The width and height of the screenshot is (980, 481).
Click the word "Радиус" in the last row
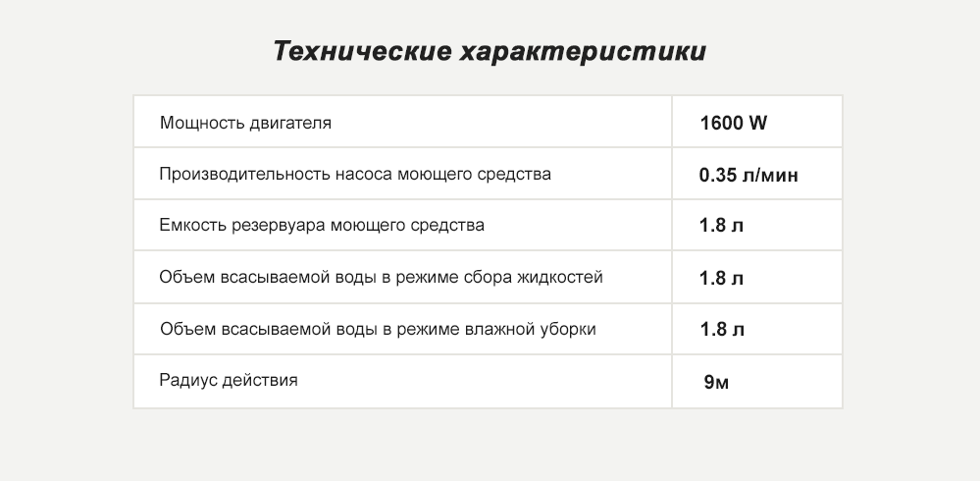pos(186,380)
